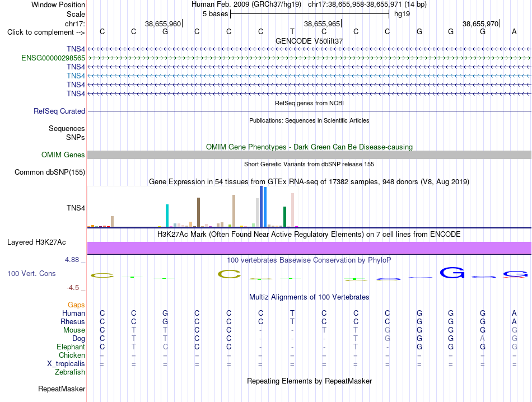This screenshot has width=532, height=402.
Task: Click the base T in the chr17 sequence row
Action: click(x=292, y=31)
